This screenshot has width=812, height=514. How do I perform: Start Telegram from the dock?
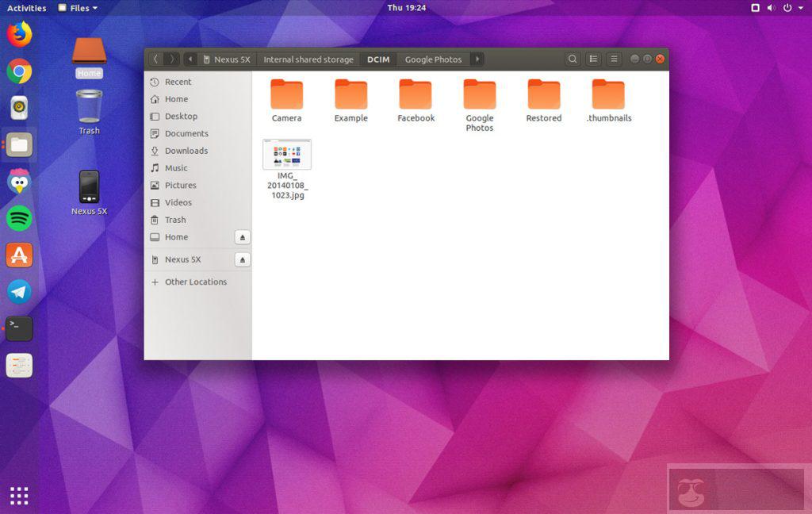18,292
